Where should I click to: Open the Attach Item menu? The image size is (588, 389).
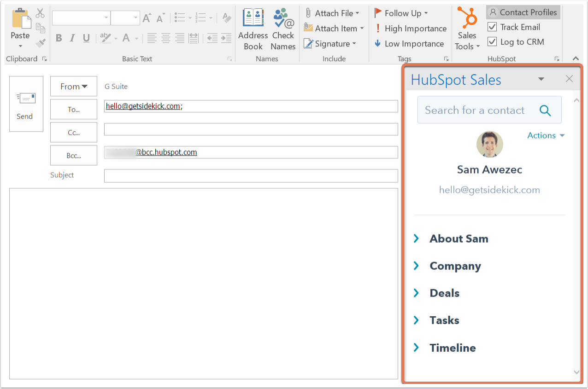tap(333, 29)
